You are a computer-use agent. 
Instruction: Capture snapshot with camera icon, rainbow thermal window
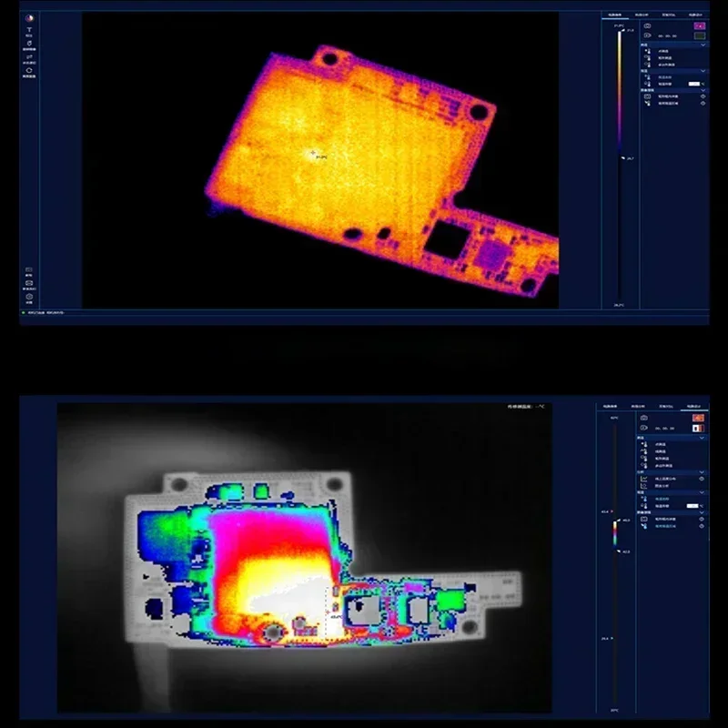click(644, 418)
